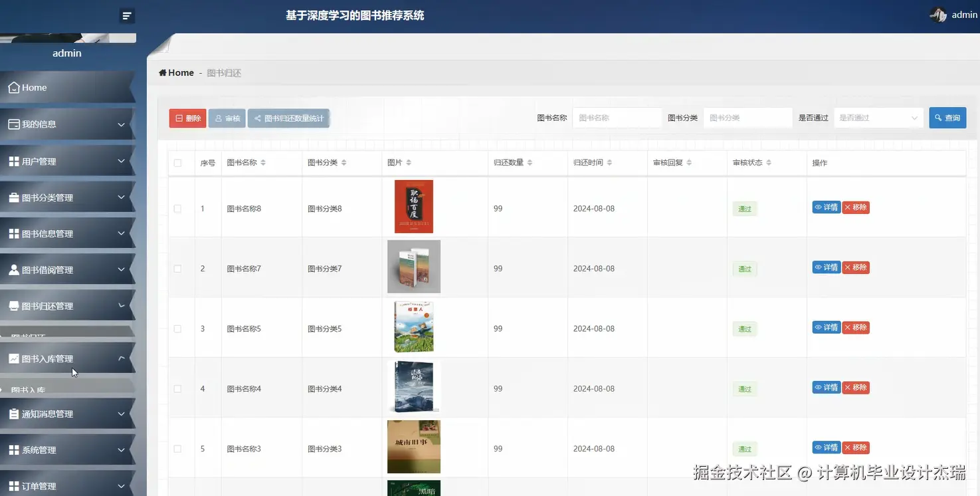Expand 通知消息管理 menu chevron
Viewport: 980px width, 496px height.
121,414
